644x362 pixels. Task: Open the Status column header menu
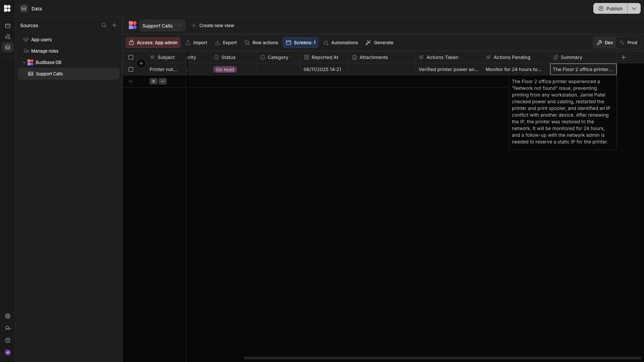233,57
